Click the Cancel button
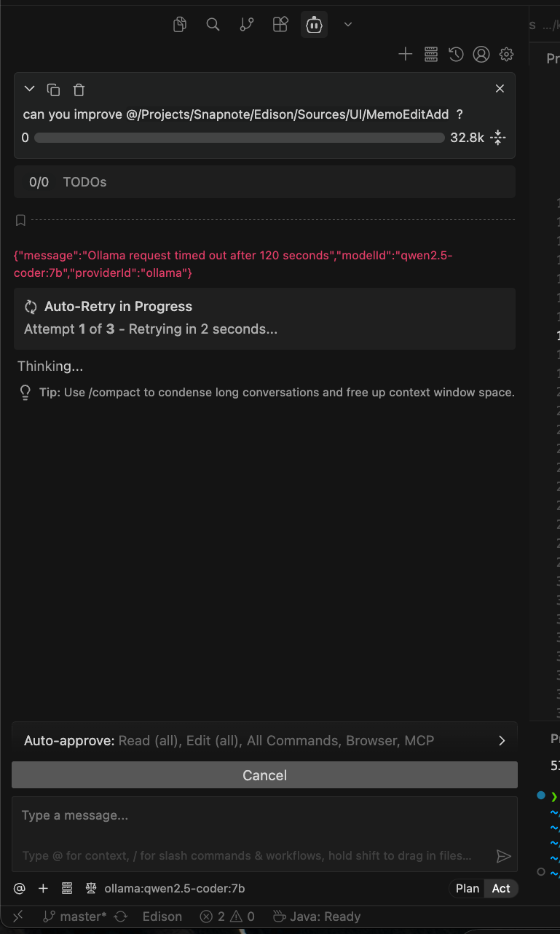560x934 pixels. click(x=264, y=775)
